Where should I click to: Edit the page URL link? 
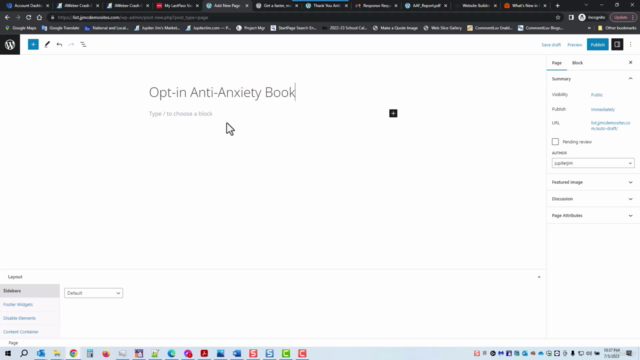coord(611,126)
